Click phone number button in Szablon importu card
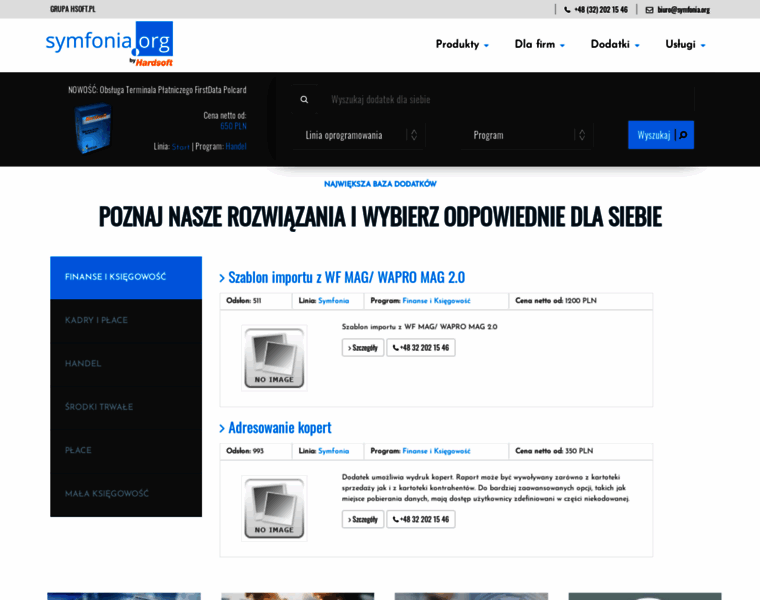This screenshot has width=760, height=600. 421,347
